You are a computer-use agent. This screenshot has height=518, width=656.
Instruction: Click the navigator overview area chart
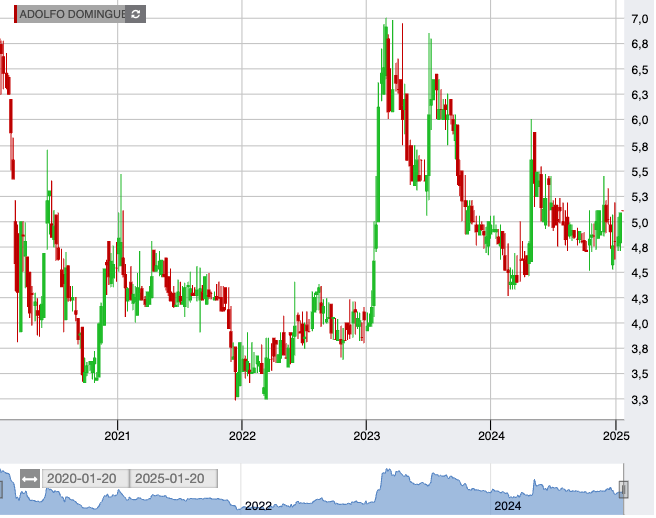click(312, 490)
